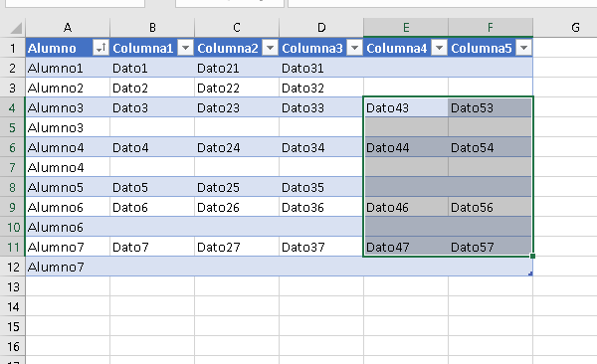The height and width of the screenshot is (364, 597).
Task: Open the Columna5 filter dropdown
Action: 524,48
